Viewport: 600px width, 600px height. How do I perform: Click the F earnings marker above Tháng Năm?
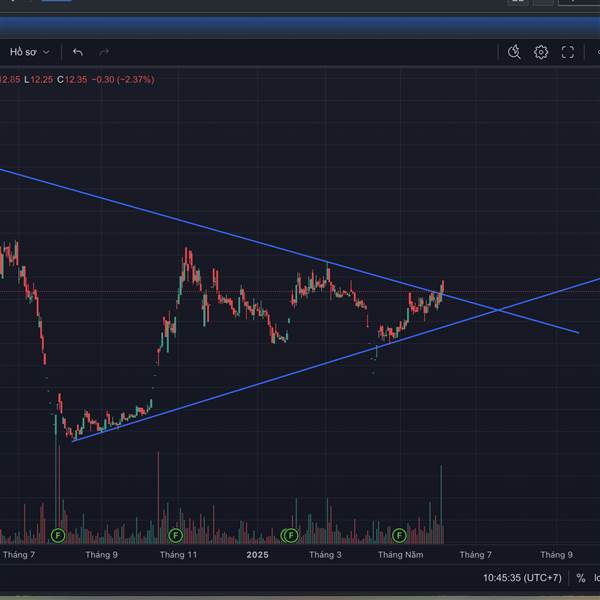click(x=399, y=535)
